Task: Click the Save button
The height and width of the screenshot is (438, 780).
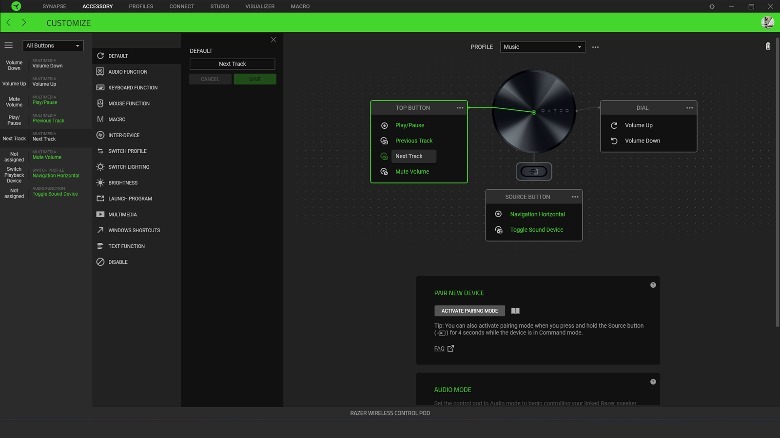Action: tap(255, 79)
